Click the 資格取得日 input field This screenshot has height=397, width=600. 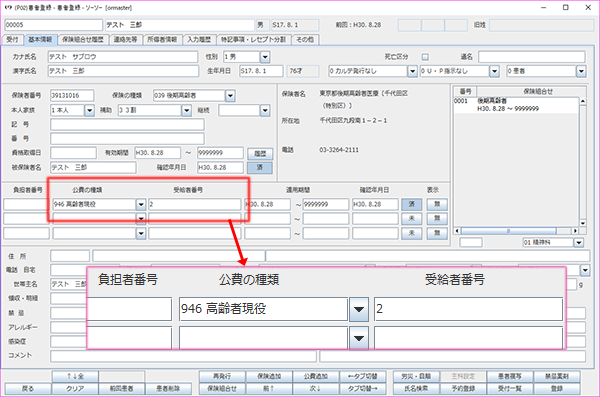[x=73, y=153]
